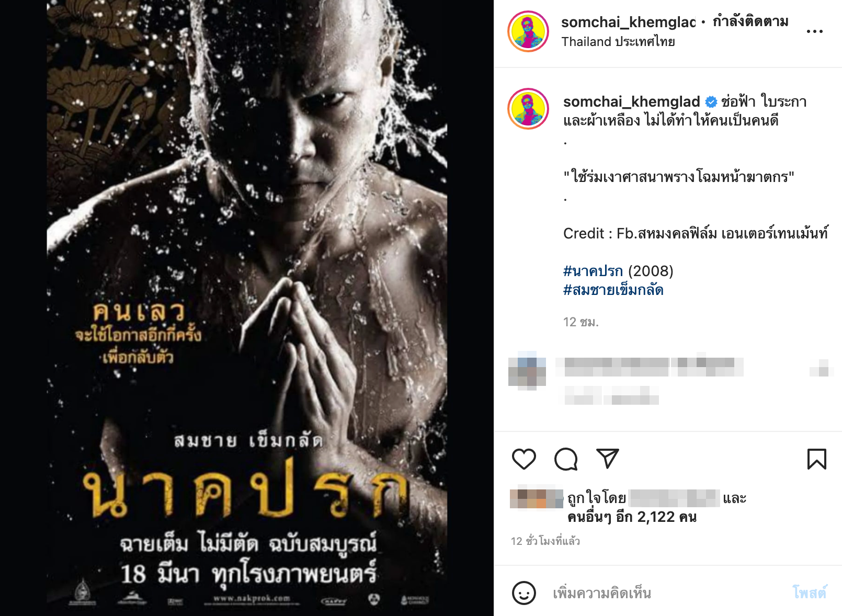Save post with bookmark icon

point(816,459)
